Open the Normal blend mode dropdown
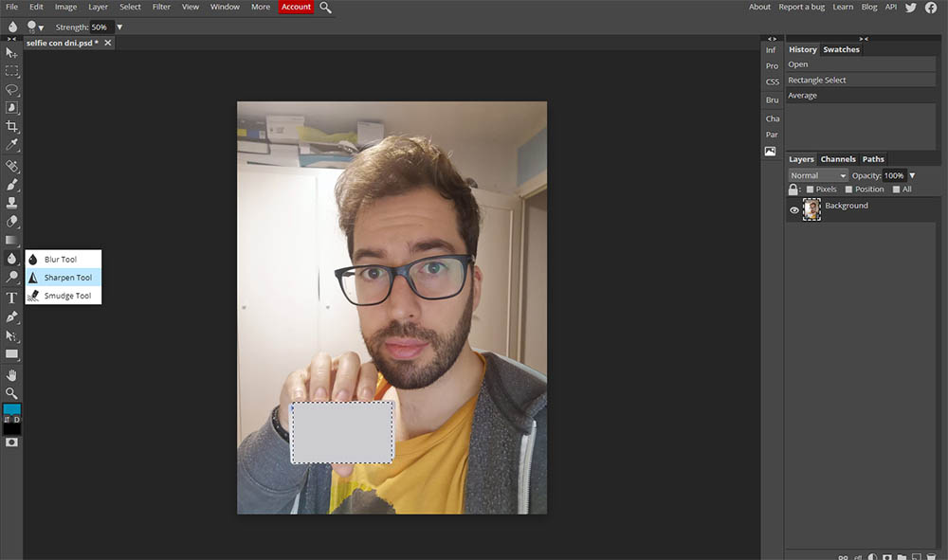Screen dimensions: 948x560 coord(817,175)
